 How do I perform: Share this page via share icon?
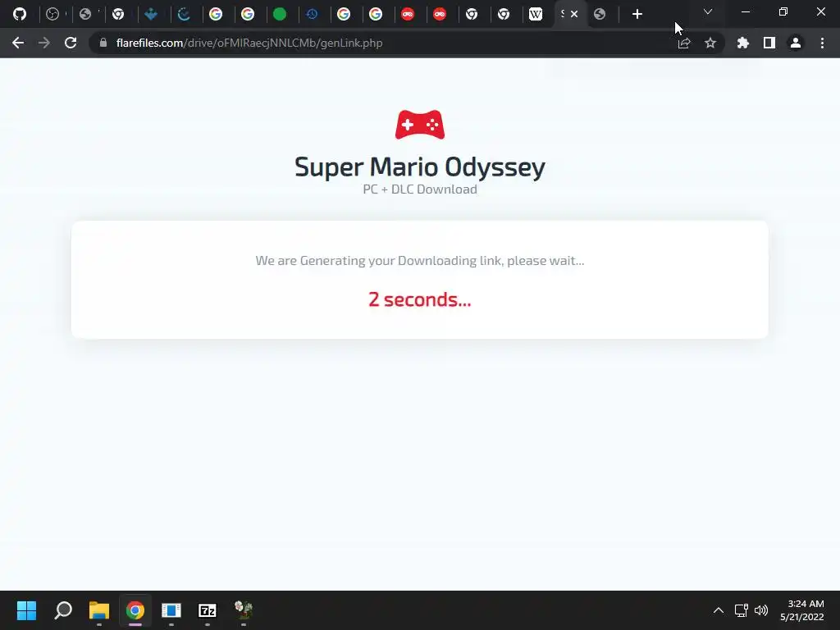(684, 43)
